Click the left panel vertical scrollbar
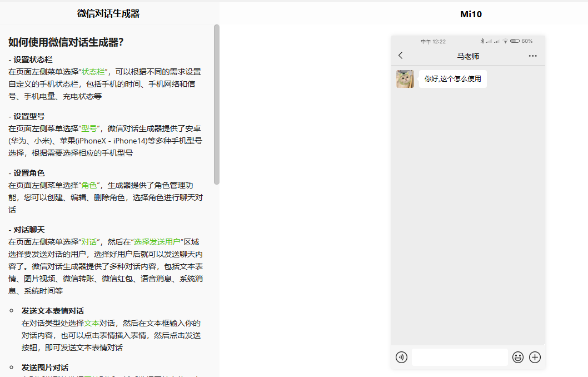Viewport: 588px width, 377px height. (216, 105)
